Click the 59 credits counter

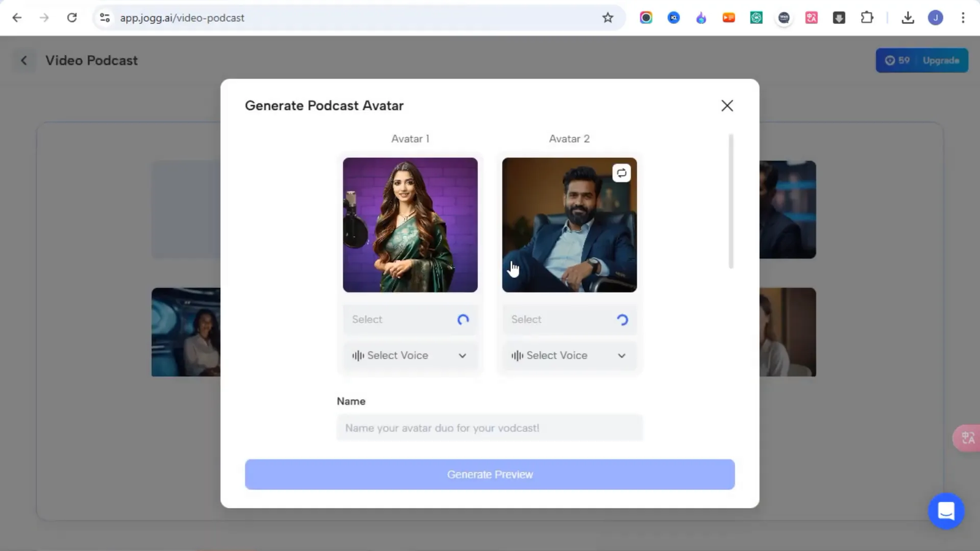(x=898, y=61)
